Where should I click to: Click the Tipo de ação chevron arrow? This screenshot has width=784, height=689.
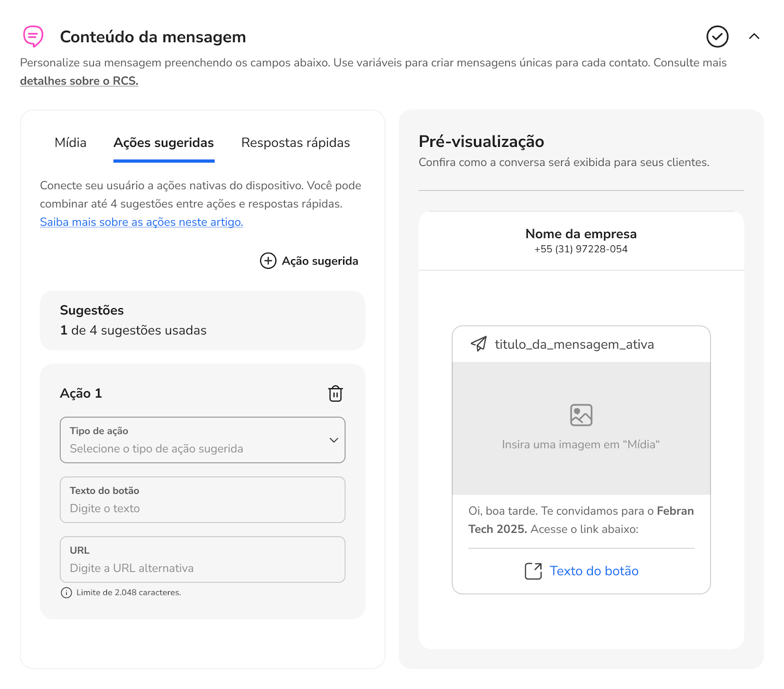coord(334,440)
